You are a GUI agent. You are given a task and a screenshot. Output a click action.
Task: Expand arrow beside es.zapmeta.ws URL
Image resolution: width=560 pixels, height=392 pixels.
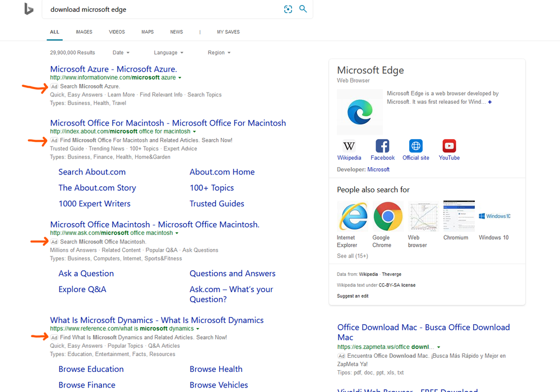tap(438, 347)
